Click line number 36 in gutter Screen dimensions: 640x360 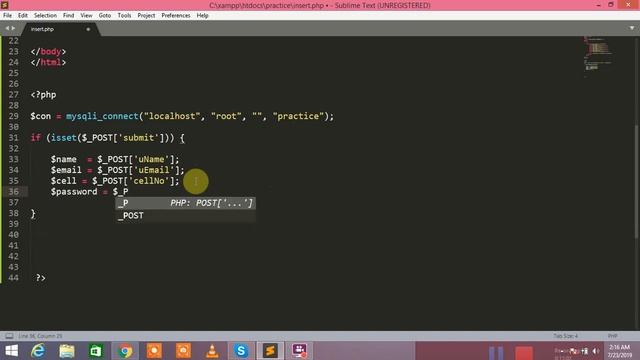13,192
